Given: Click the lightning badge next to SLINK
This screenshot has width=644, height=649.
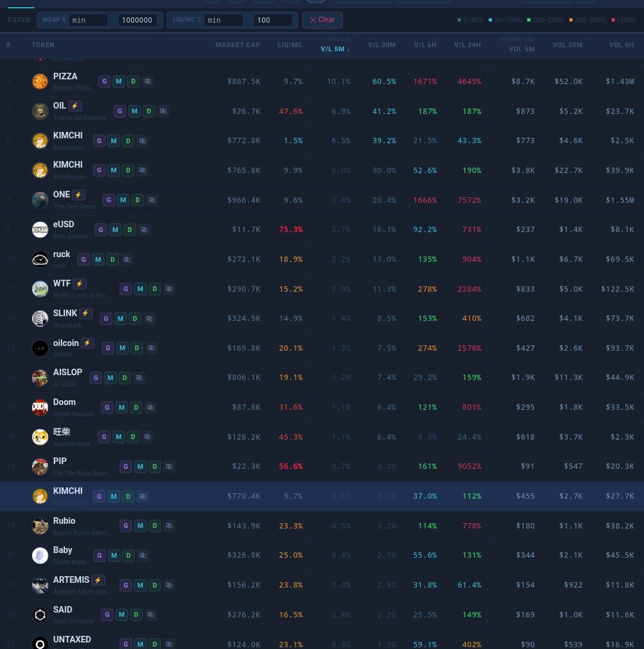Looking at the screenshot, I should coord(85,313).
